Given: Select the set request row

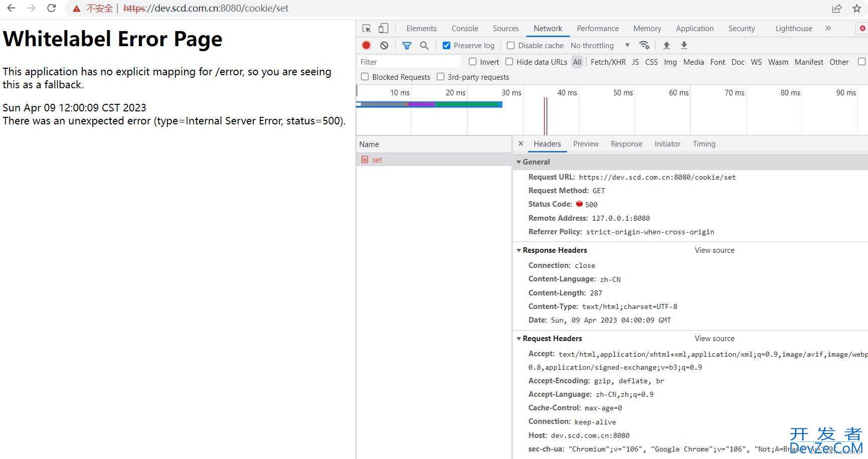Looking at the screenshot, I should [434, 160].
